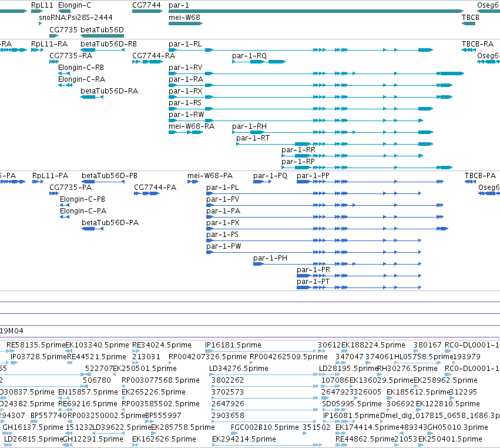The width and height of the screenshot is (500, 448).
Task: Click transcript TBCB-RA
Action: 469,50
